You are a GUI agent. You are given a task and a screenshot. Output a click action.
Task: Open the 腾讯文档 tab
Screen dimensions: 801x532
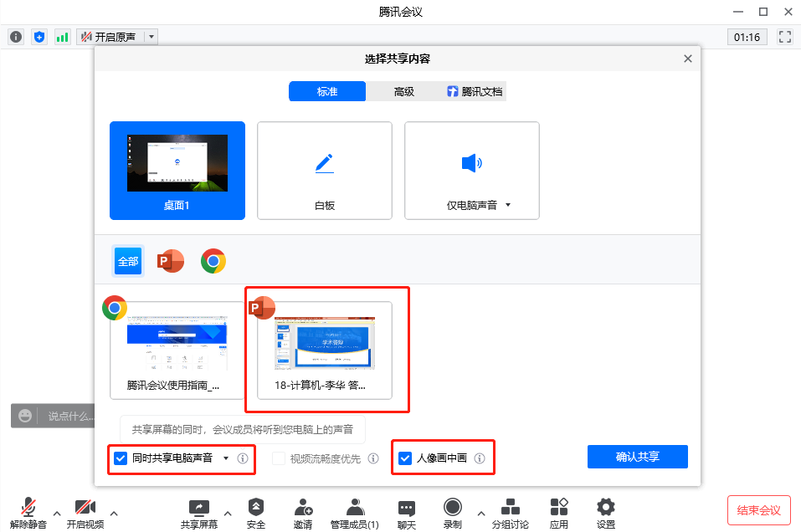475,91
